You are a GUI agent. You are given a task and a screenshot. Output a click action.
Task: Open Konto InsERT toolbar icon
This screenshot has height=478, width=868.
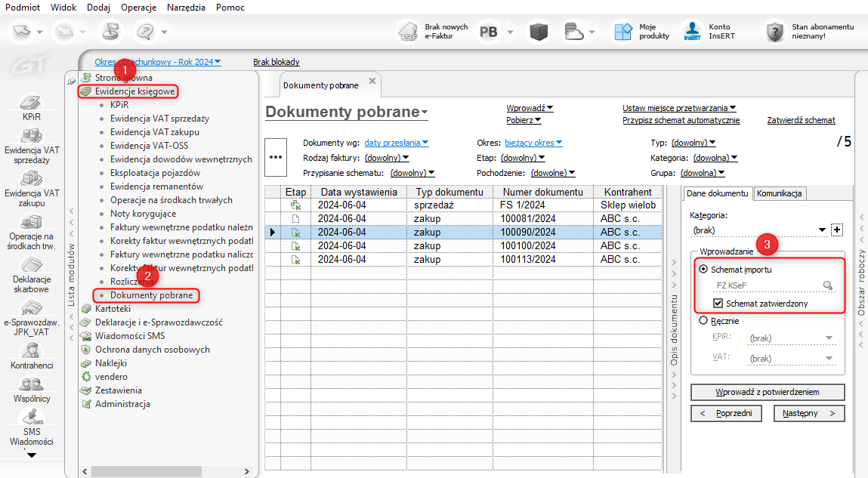(x=692, y=32)
